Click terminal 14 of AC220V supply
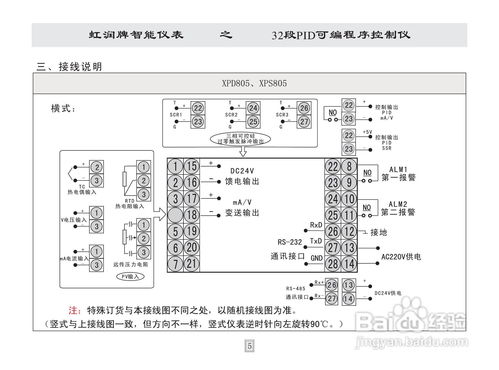 [x=349, y=264]
